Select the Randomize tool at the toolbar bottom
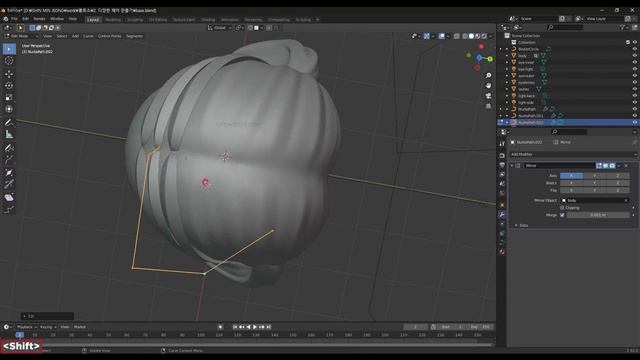The image size is (640, 360). point(9,210)
